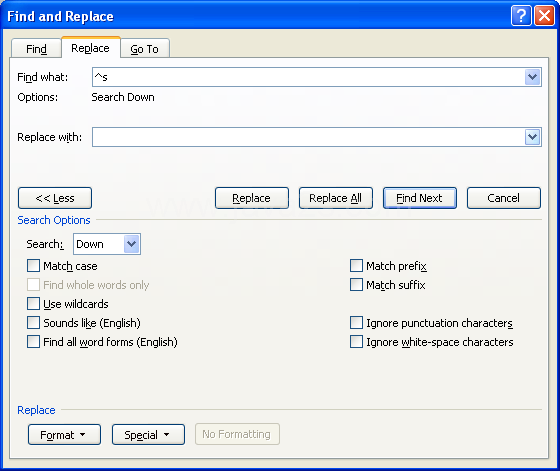The height and width of the screenshot is (471, 560).
Task: Enable Ignore punctuation characters
Action: pyautogui.click(x=356, y=323)
